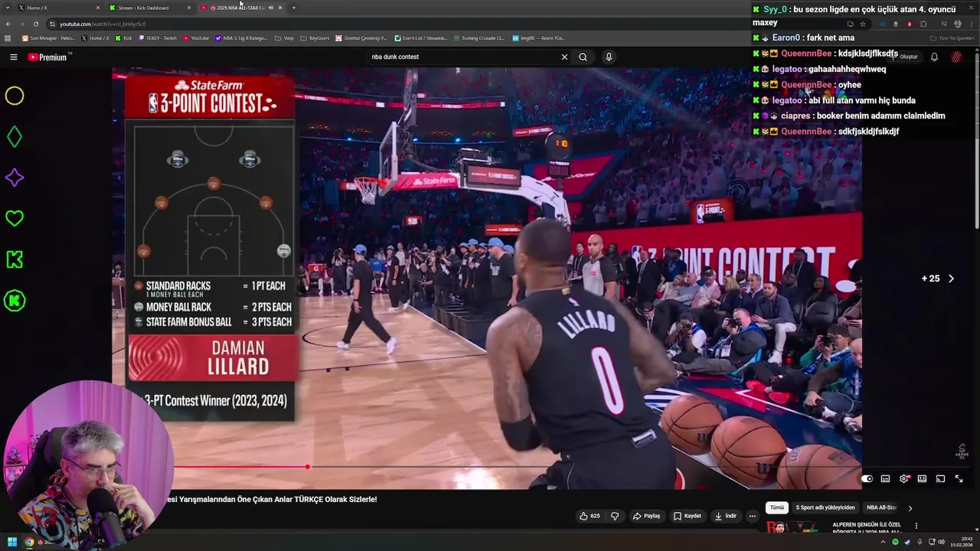
Task: Open the browser apps grid shortcut
Action: (x=8, y=37)
